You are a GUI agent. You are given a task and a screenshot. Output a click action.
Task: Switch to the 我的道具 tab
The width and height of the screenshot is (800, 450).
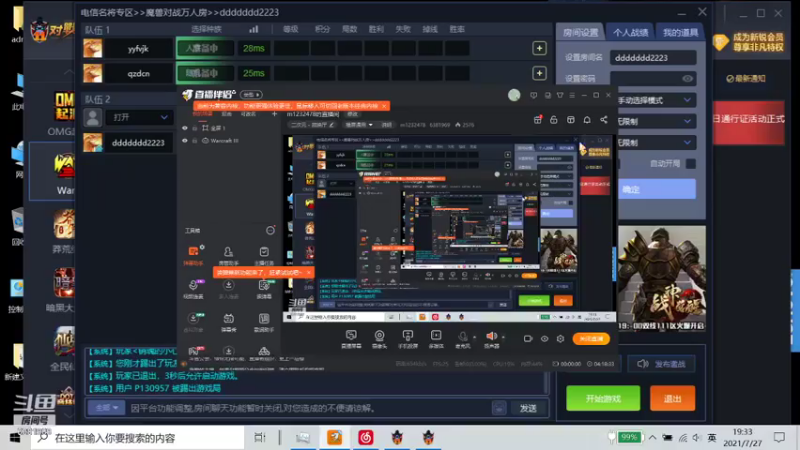click(x=680, y=33)
